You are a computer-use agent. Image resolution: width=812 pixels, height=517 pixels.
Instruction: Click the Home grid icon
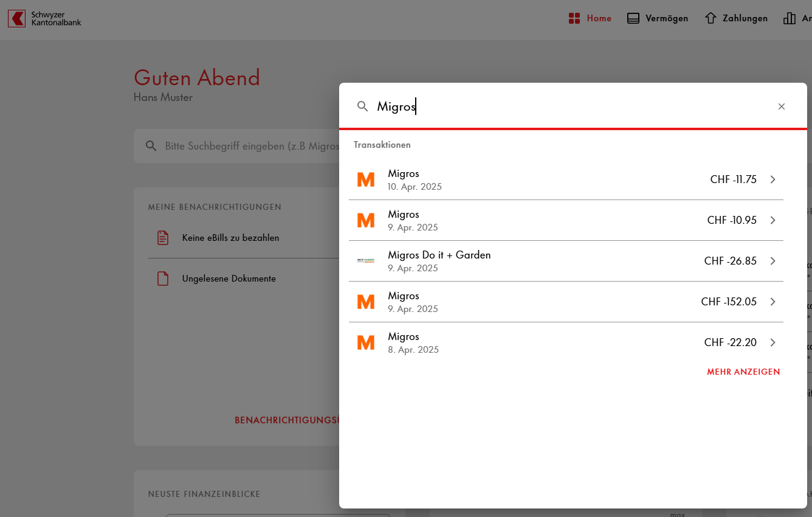point(574,18)
